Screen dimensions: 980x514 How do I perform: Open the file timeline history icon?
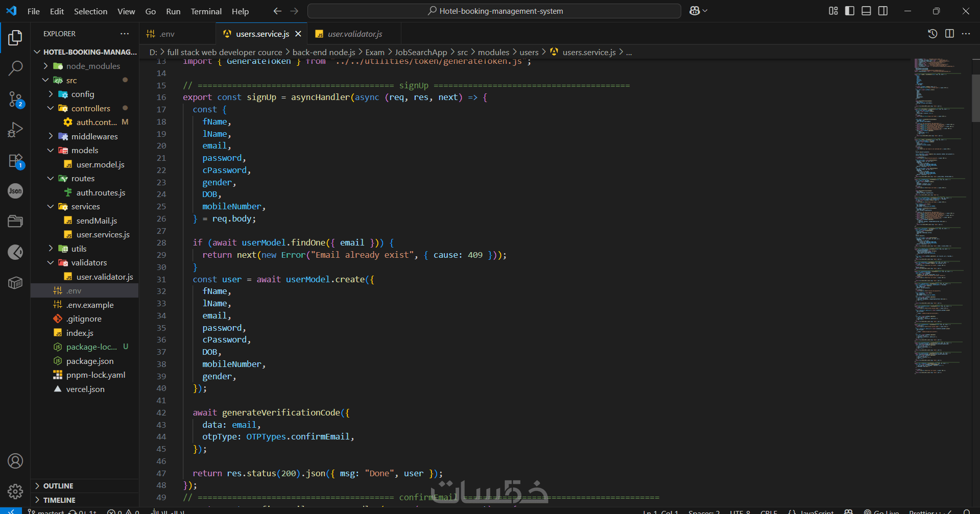click(933, 34)
